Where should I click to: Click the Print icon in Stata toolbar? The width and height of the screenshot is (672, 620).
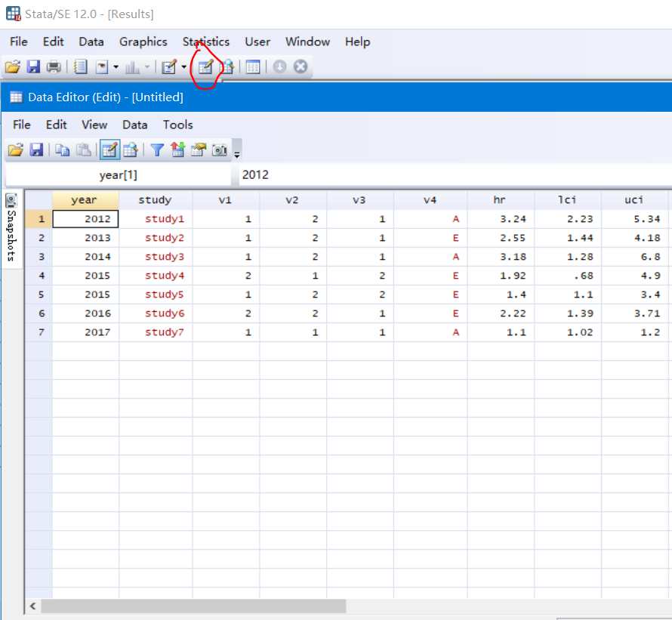[x=54, y=67]
